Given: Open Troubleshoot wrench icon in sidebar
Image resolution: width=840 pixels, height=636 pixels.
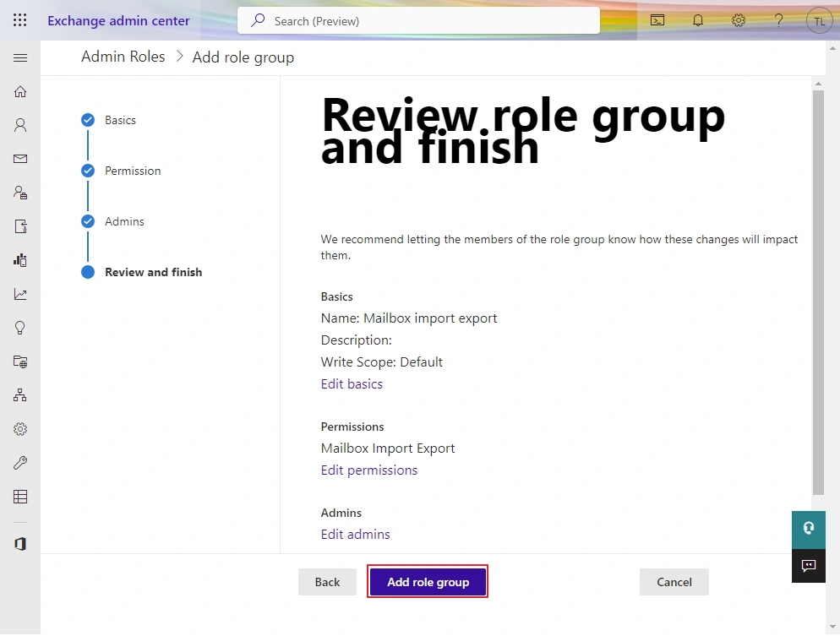Looking at the screenshot, I should pos(19,463).
